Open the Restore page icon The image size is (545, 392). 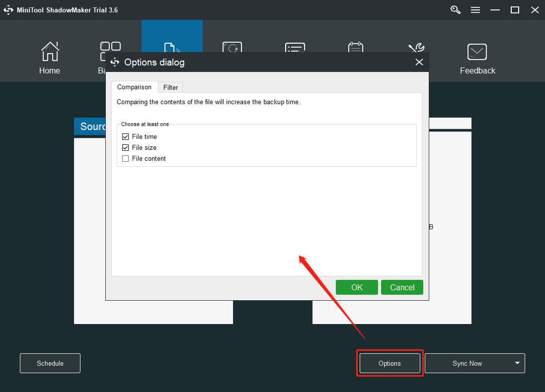(x=233, y=48)
